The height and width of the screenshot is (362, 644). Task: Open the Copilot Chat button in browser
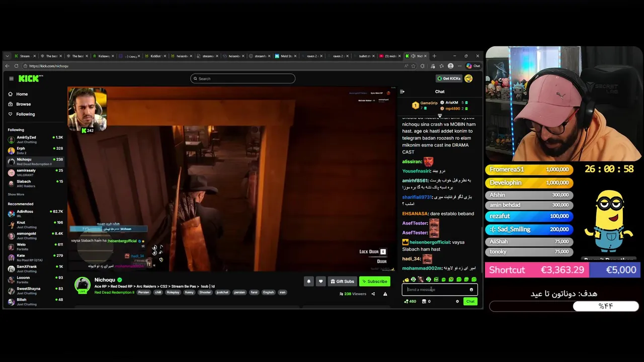pos(473,66)
